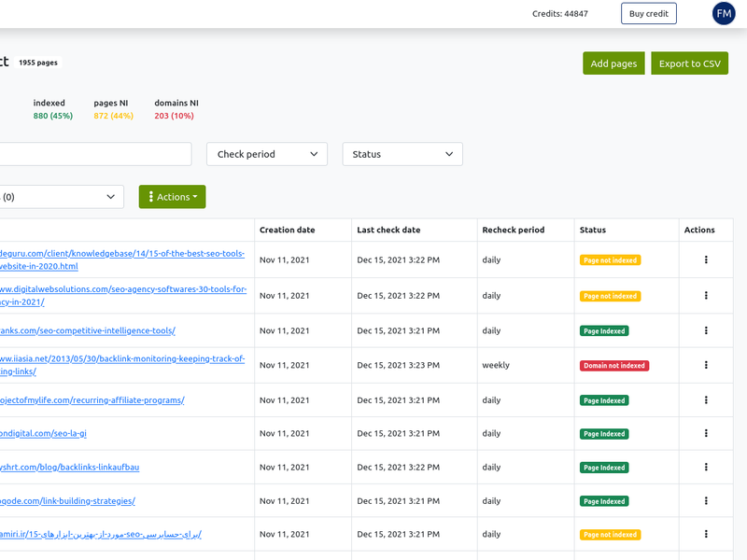Open the kebab menu for the seo-competitive-intelligence-tools row
The width and height of the screenshot is (747, 560).
pyautogui.click(x=706, y=329)
